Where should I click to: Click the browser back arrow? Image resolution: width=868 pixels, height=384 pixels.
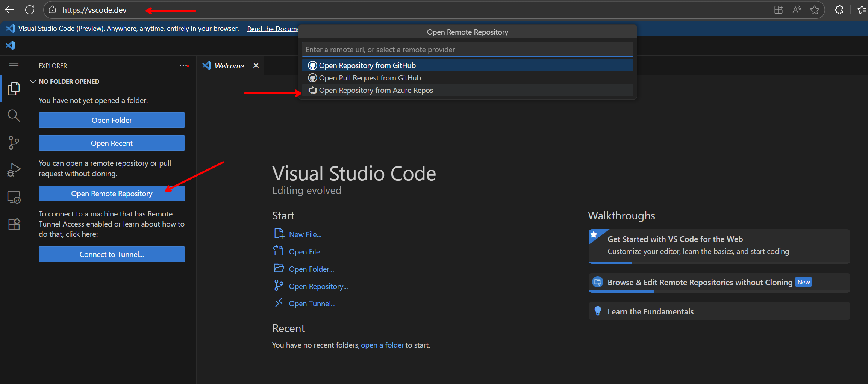pos(9,10)
